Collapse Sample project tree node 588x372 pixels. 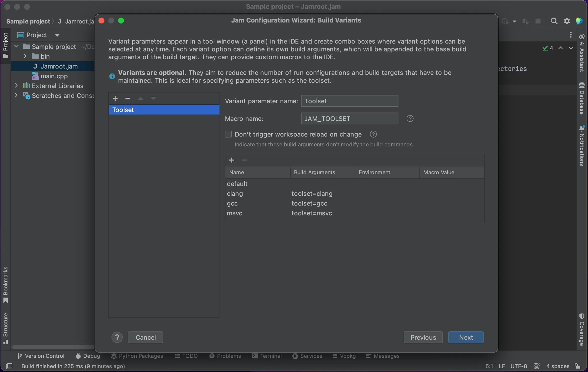(x=16, y=46)
